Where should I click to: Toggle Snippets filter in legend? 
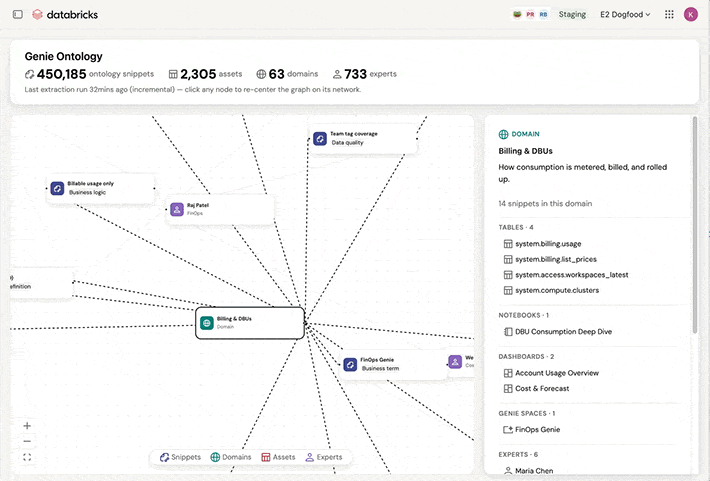tap(180, 457)
